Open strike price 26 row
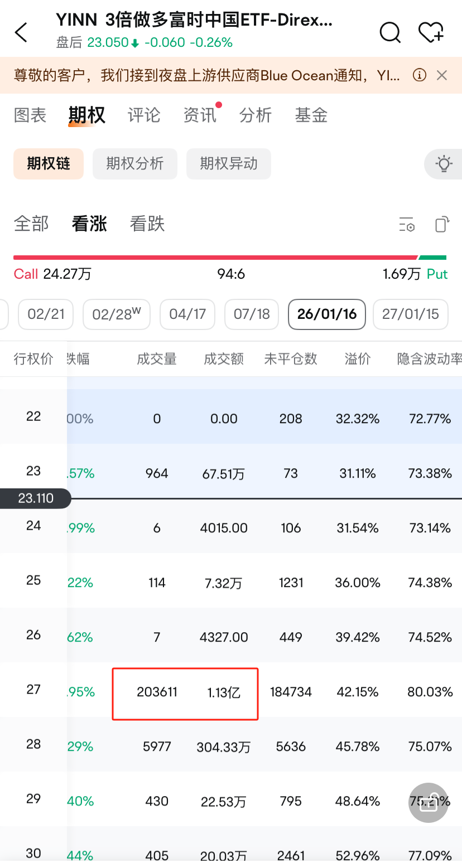Image resolution: width=462 pixels, height=868 pixels. point(231,635)
